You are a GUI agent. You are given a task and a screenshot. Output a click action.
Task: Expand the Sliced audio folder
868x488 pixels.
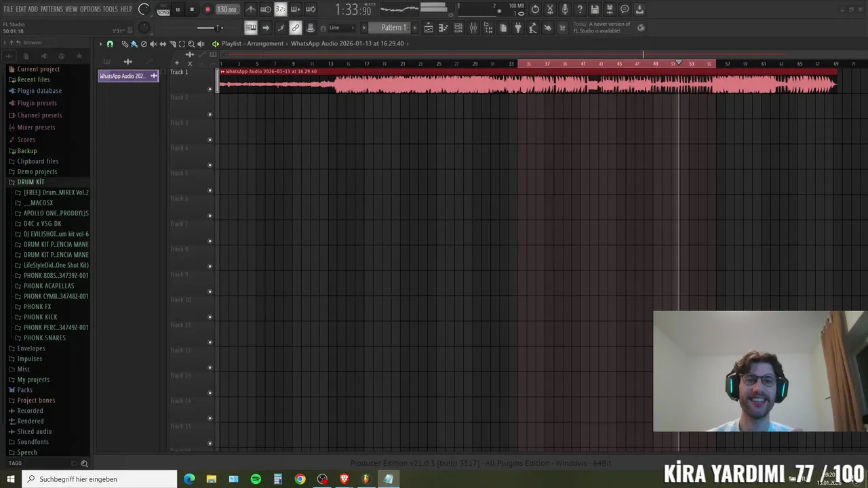coord(34,431)
